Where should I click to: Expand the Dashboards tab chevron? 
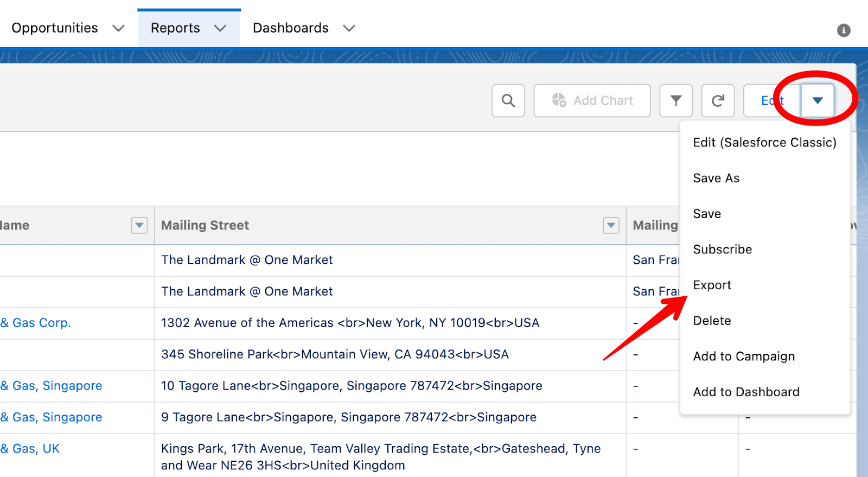[349, 28]
